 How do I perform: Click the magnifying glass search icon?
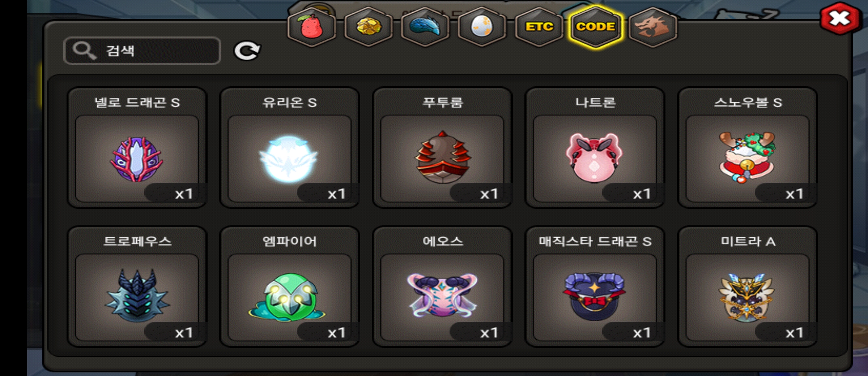(84, 51)
